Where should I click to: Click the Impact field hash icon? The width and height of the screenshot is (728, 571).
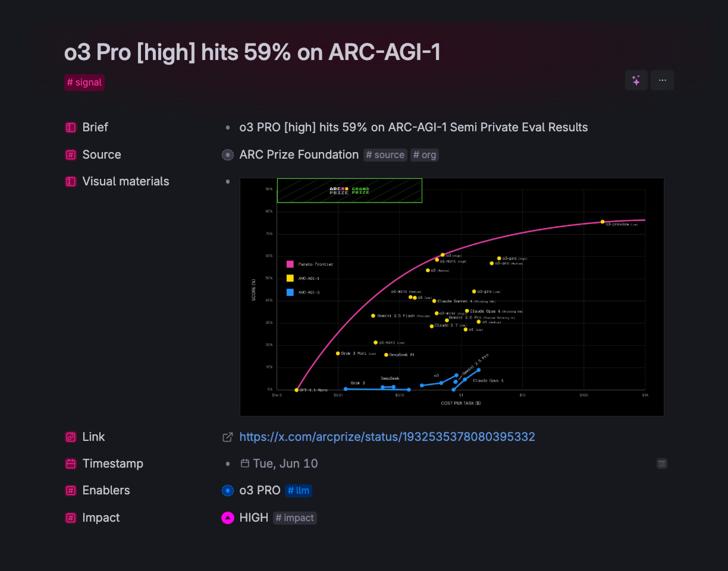pos(70,518)
